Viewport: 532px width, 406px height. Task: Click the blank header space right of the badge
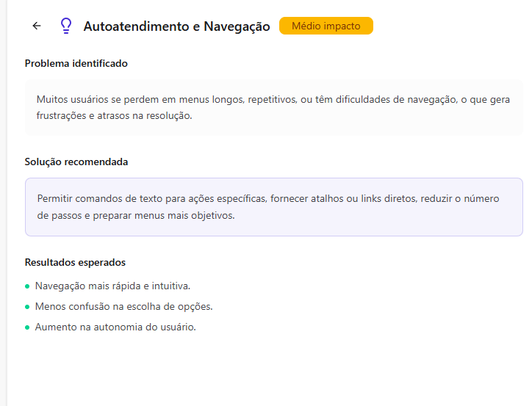tap(448, 26)
